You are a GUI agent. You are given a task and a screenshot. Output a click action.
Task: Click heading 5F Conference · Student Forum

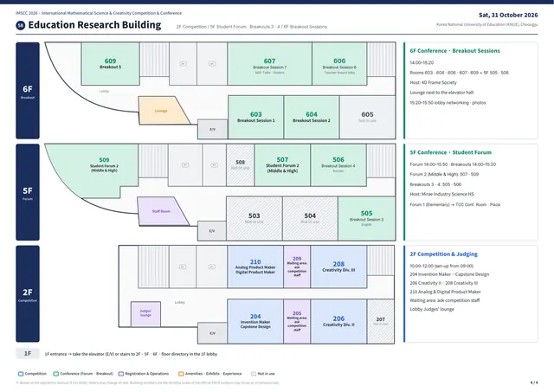tap(450, 152)
